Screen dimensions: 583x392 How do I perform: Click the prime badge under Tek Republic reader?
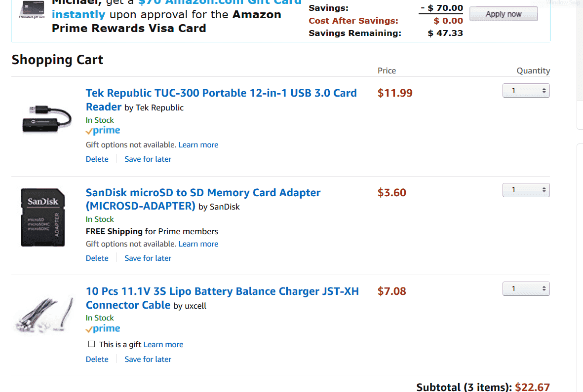point(103,131)
